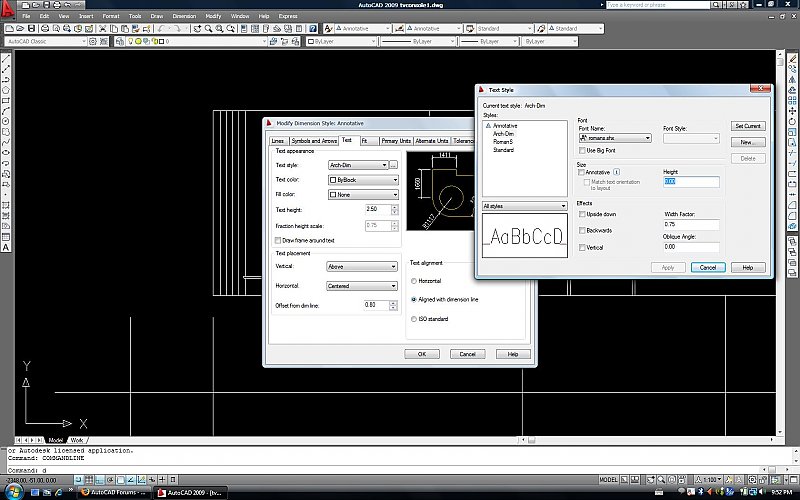Enable Annotative checkbox in Text Style
The height and width of the screenshot is (500, 800).
point(581,172)
